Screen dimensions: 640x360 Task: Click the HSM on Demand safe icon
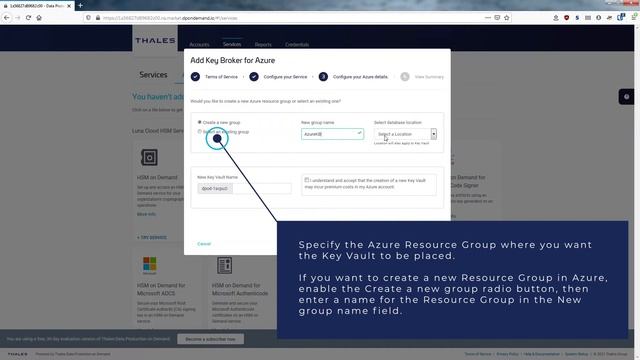click(149, 157)
